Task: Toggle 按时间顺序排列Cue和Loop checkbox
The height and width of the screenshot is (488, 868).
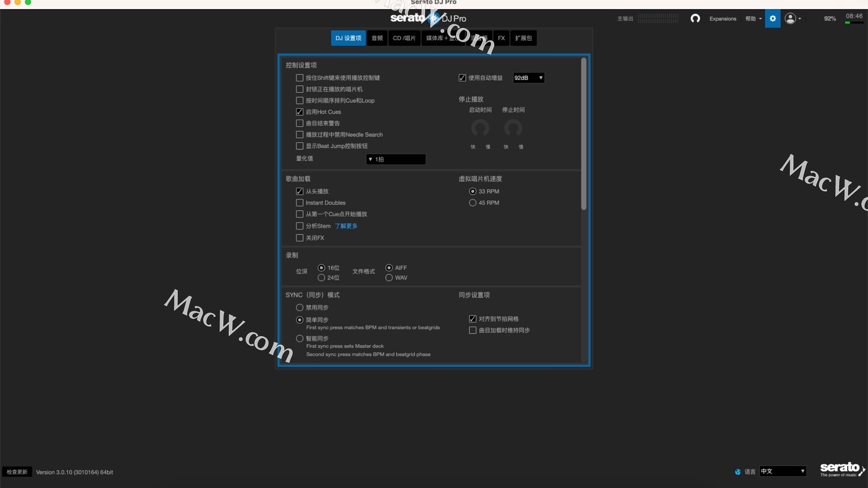Action: 299,100
